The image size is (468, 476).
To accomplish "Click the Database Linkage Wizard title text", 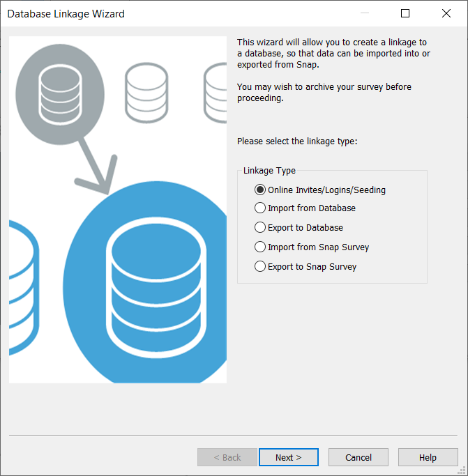I will click(66, 14).
